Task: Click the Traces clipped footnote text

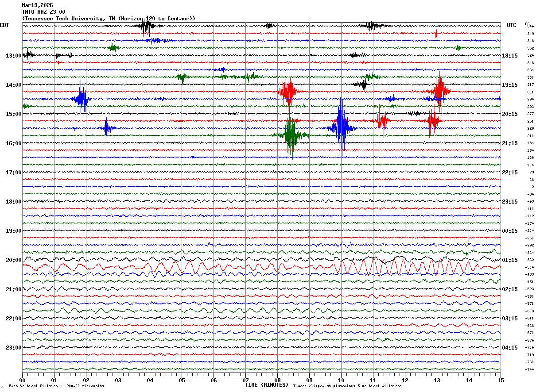Action: click(x=347, y=386)
